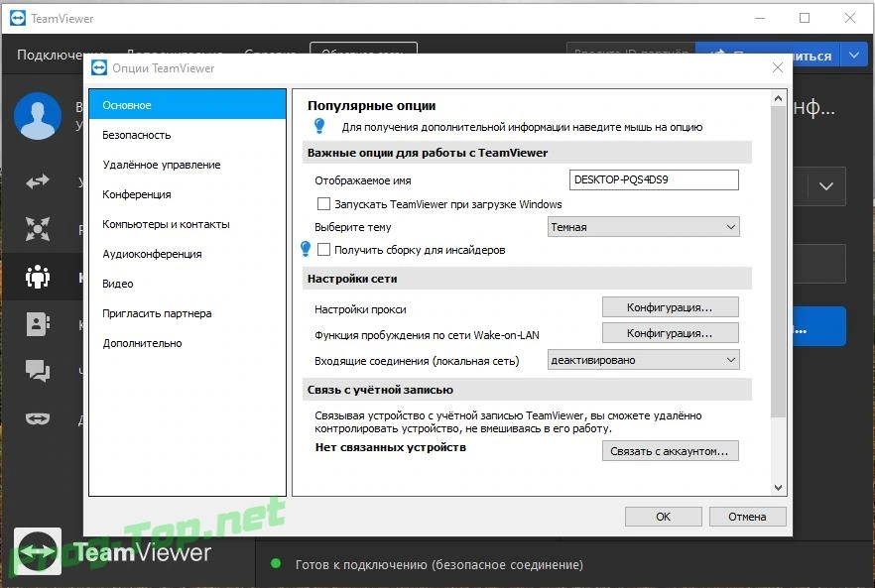Click Связь с учётной записью section header

coord(528,390)
